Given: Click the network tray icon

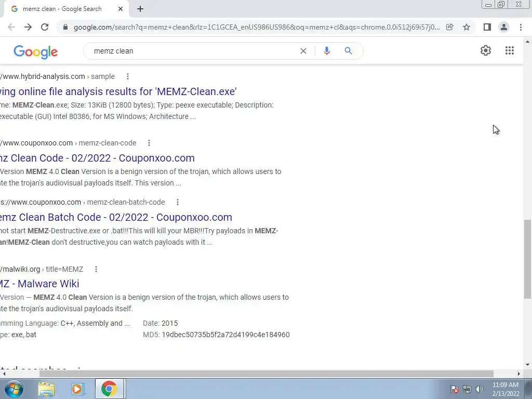Looking at the screenshot, I should 467,389.
